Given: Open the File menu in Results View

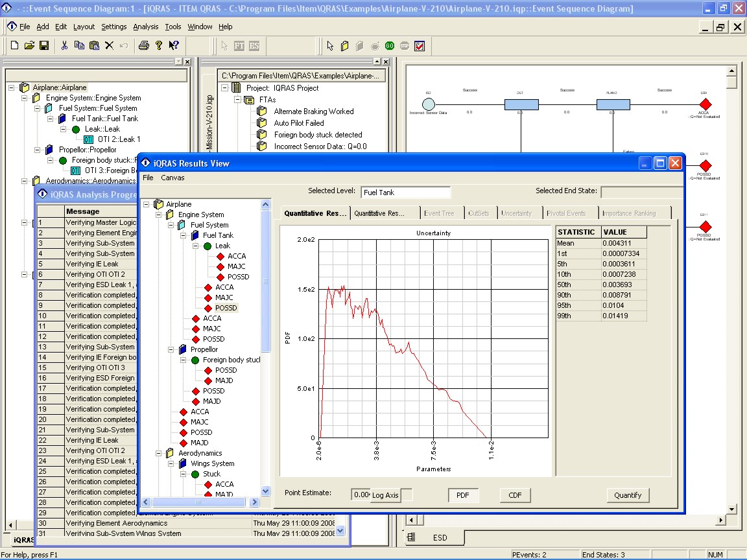Looking at the screenshot, I should tap(148, 178).
